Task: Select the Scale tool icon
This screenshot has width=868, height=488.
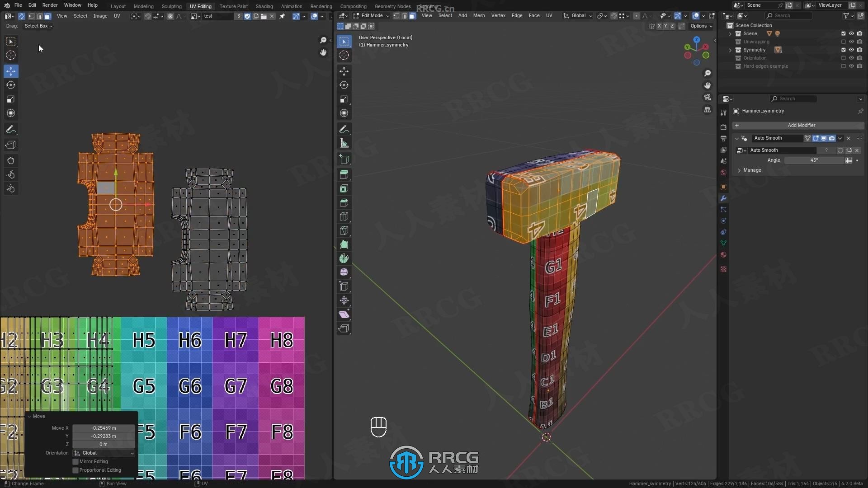Action: tap(11, 99)
